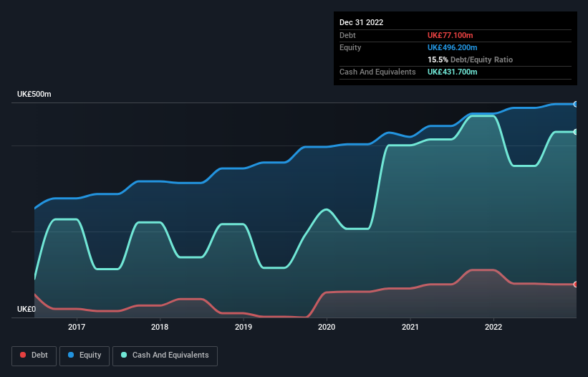Click the Debt label in tooltip

(347, 35)
